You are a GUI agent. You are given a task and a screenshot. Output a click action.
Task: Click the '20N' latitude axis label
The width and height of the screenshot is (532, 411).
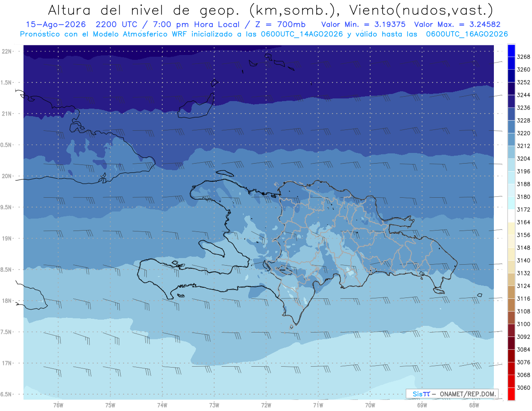7,176
